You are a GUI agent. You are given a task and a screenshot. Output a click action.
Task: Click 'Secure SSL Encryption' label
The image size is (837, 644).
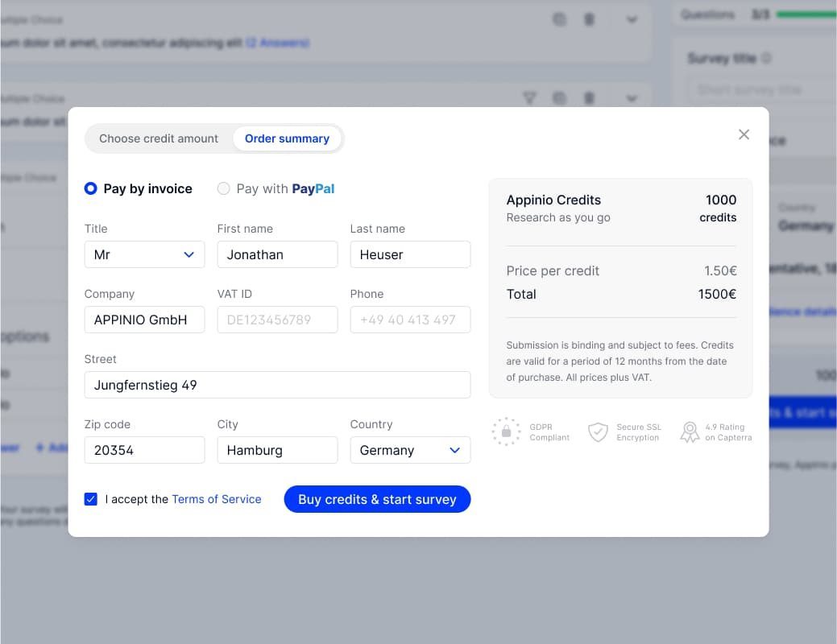coord(639,432)
